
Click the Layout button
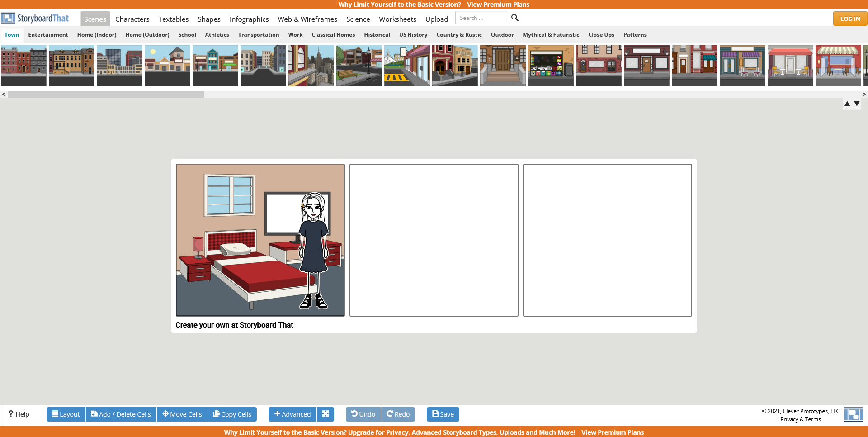[x=66, y=414]
